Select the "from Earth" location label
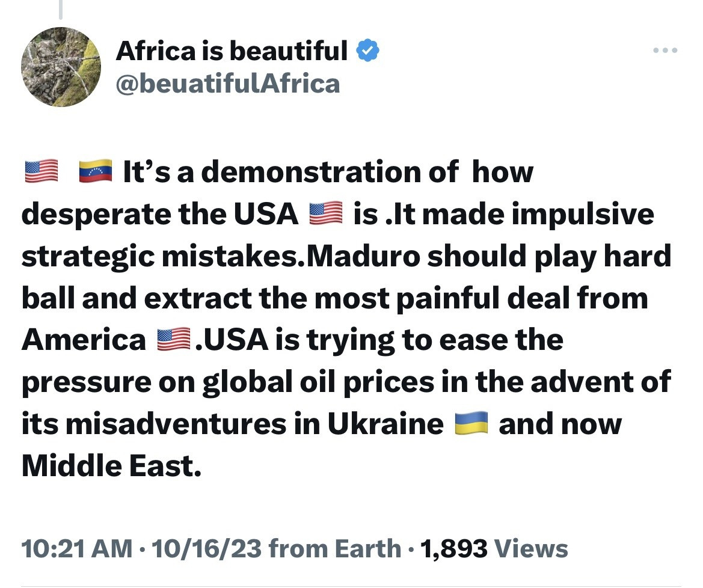 coord(334,548)
